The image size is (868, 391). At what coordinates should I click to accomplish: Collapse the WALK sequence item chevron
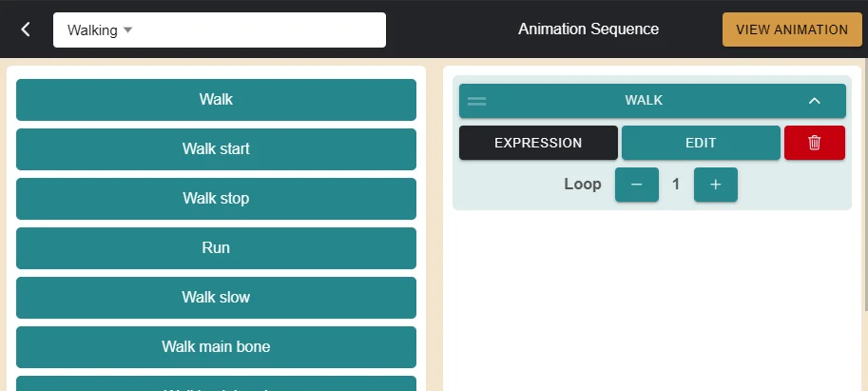pyautogui.click(x=815, y=101)
